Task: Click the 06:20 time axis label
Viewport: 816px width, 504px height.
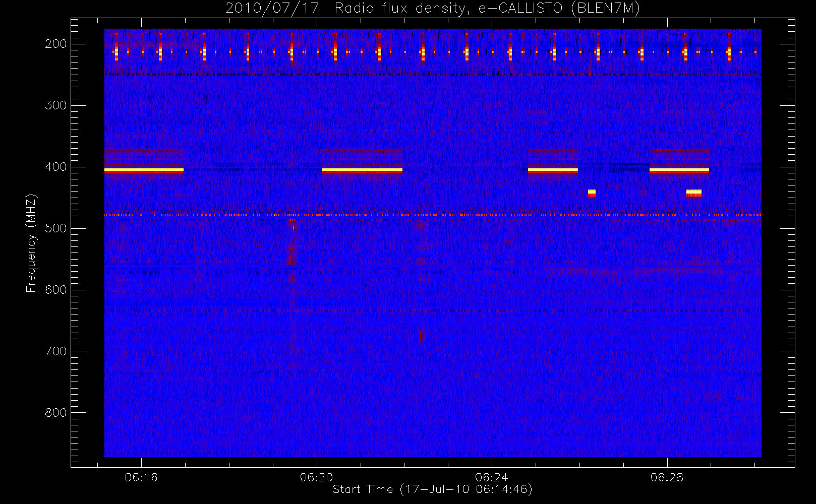Action: tap(316, 477)
